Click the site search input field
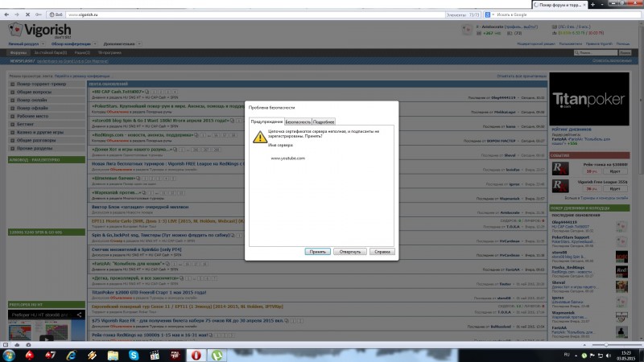The image size is (644, 362). (x=596, y=52)
